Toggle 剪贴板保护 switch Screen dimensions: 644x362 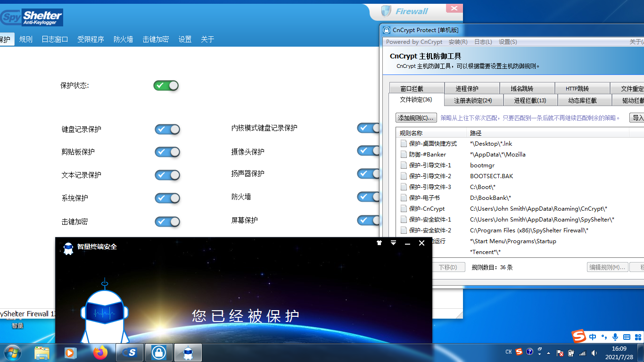167,152
